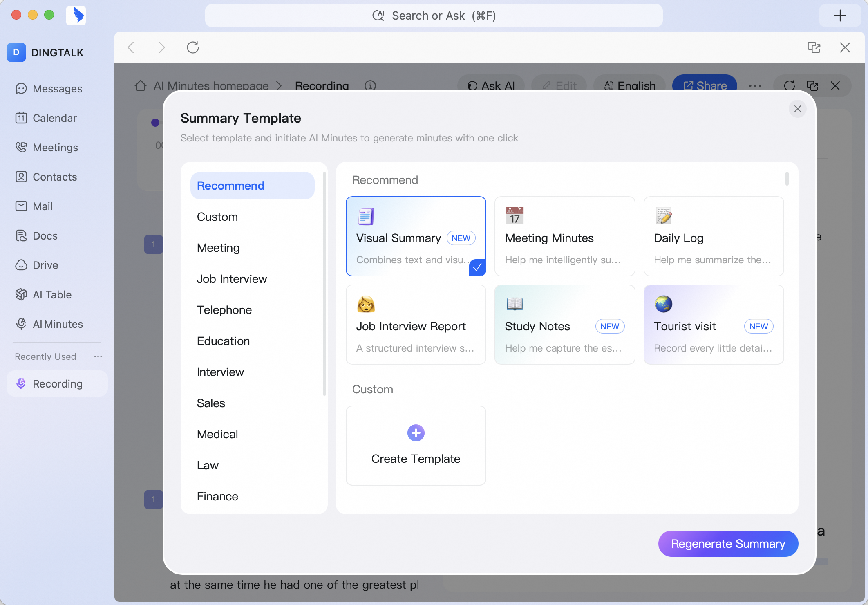Open Docs in the sidebar

pyautogui.click(x=57, y=236)
